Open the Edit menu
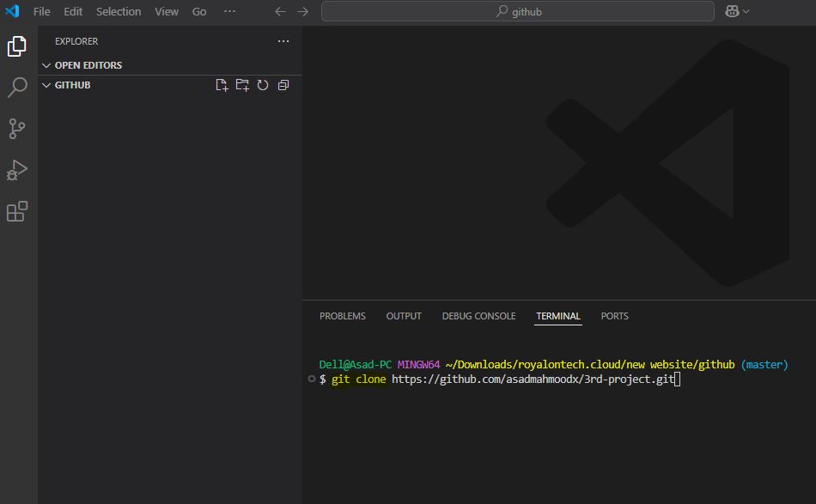 pyautogui.click(x=73, y=11)
